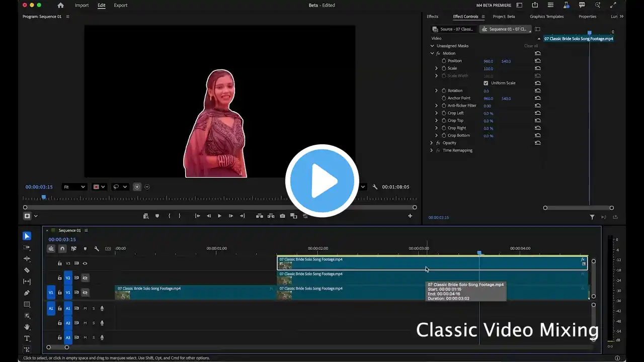Open the Workspaces panel icon

(519, 5)
